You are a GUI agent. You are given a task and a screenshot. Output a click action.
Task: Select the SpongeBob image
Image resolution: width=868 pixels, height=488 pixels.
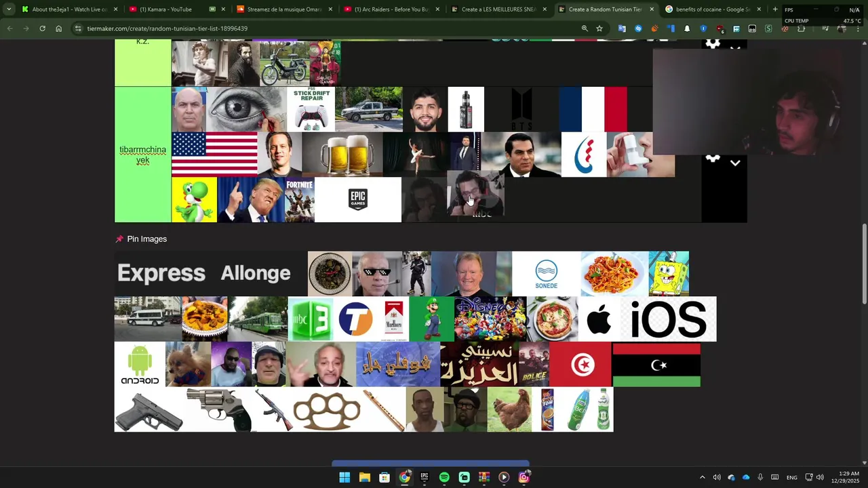pyautogui.click(x=669, y=274)
